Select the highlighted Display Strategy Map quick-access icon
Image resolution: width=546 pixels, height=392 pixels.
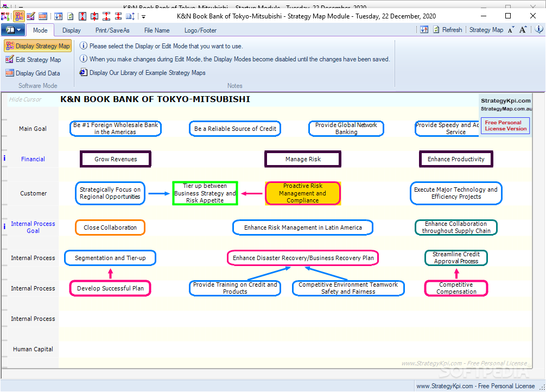click(19, 16)
